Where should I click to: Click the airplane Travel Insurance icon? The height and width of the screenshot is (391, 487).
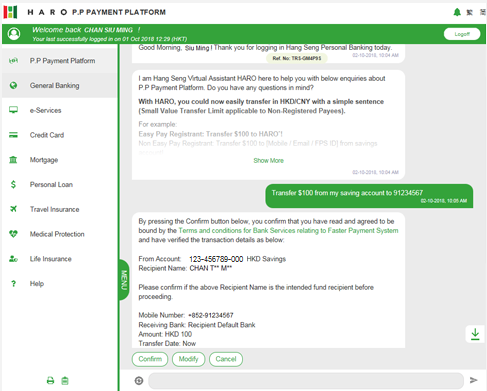point(13,209)
